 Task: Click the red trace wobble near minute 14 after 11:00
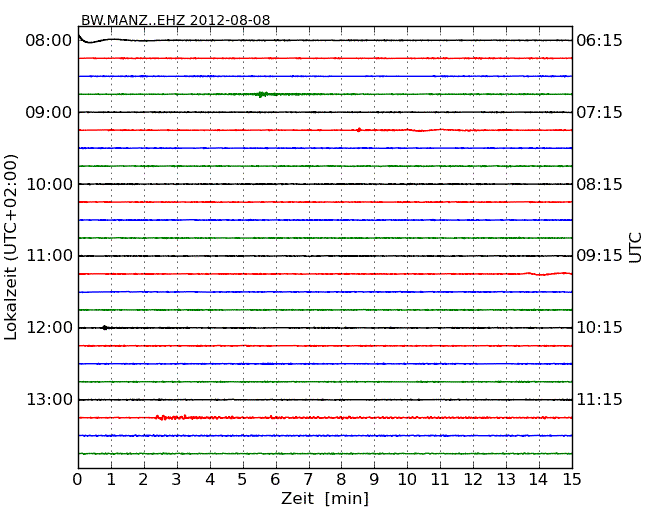click(547, 274)
